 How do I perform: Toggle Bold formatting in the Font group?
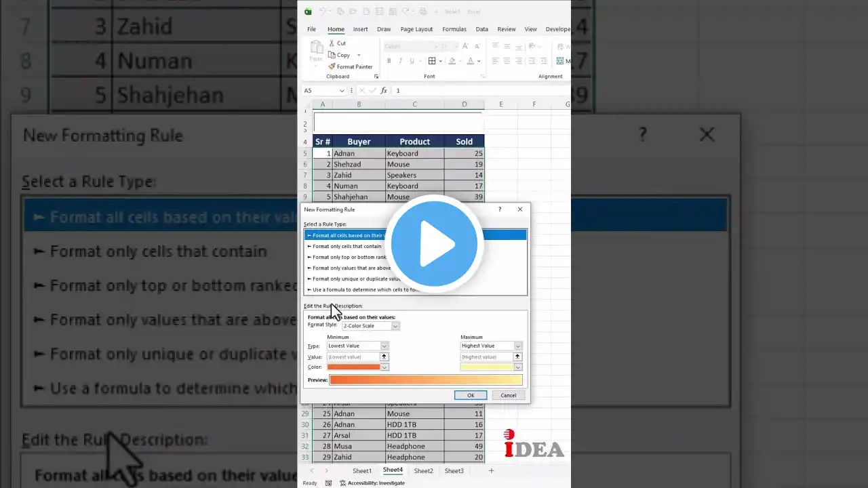coord(389,61)
